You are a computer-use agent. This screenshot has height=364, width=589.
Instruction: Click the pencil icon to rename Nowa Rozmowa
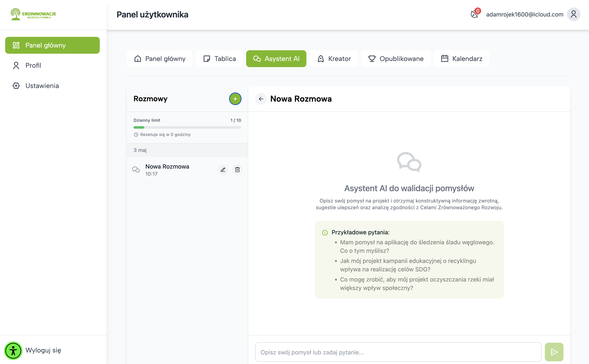coord(223,170)
